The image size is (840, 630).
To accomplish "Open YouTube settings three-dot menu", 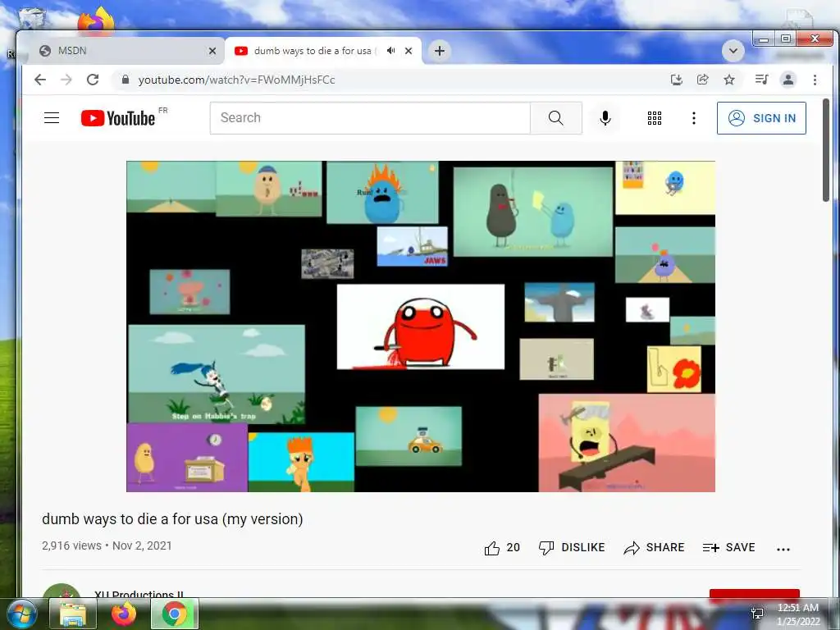I will [694, 118].
